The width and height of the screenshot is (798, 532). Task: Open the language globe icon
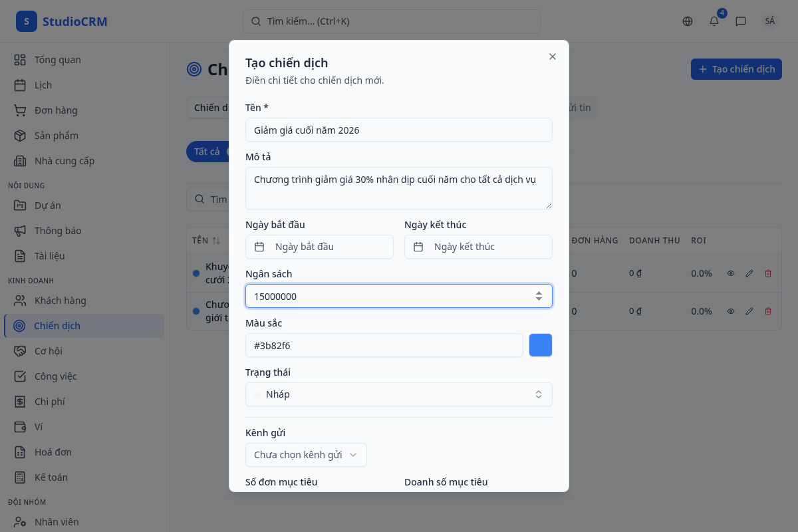688,21
